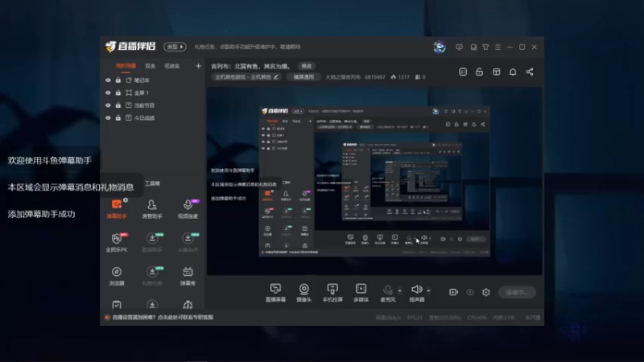Click the user avatar in title bar
Screen dimensions: 644x362
tap(440, 47)
